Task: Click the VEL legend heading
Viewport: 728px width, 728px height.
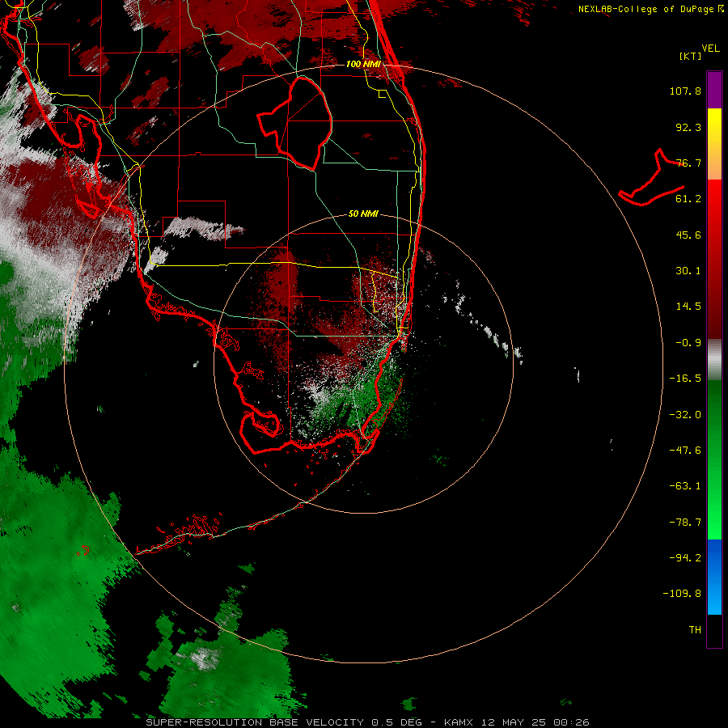Action: pyautogui.click(x=711, y=49)
